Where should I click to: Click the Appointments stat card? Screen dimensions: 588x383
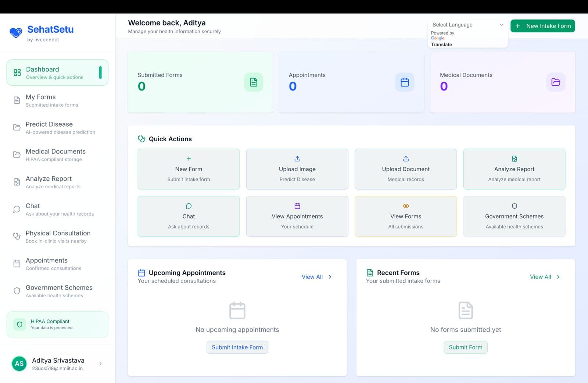pyautogui.click(x=351, y=82)
